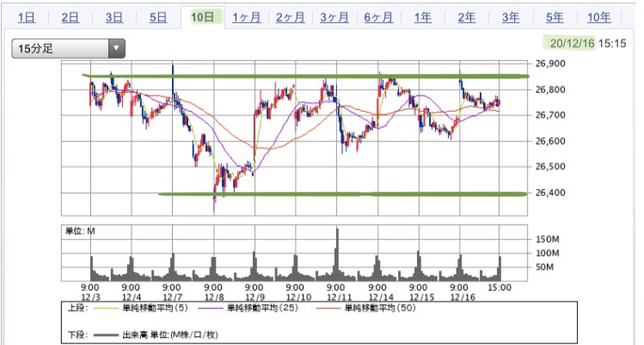Click the 20/12/16 date label
Viewport: 644px width, 345px height.
572,43
